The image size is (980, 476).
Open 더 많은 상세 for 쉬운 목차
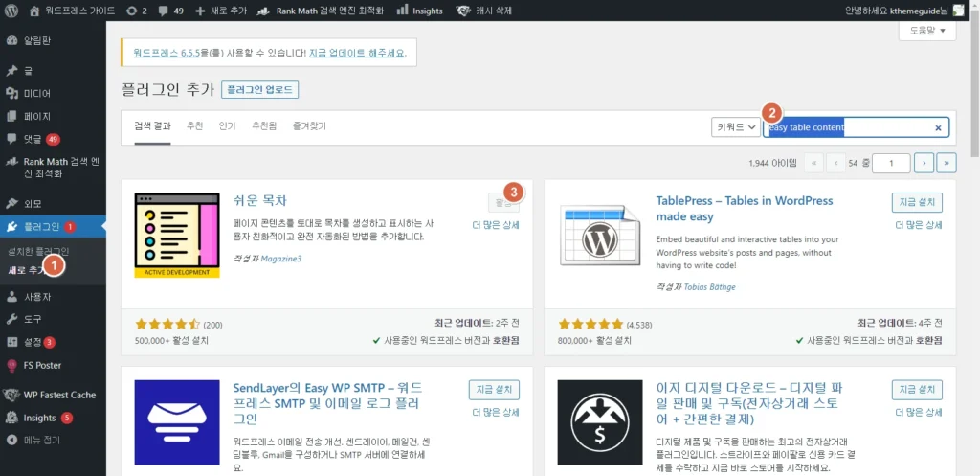496,225
